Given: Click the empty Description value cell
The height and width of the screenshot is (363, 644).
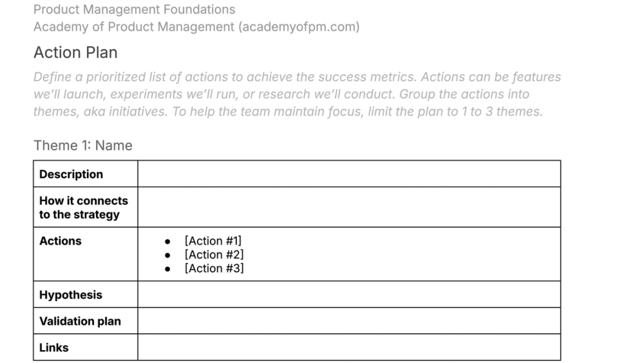Looking at the screenshot, I should click(348, 174).
